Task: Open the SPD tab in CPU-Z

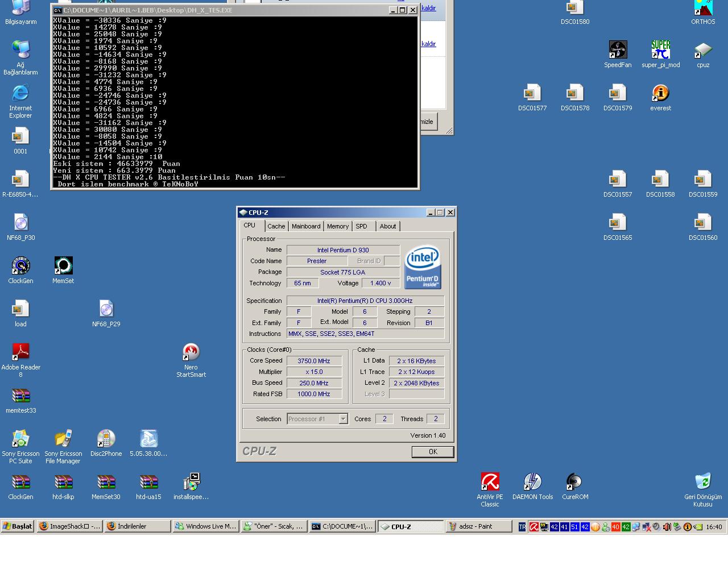Action: 362,226
